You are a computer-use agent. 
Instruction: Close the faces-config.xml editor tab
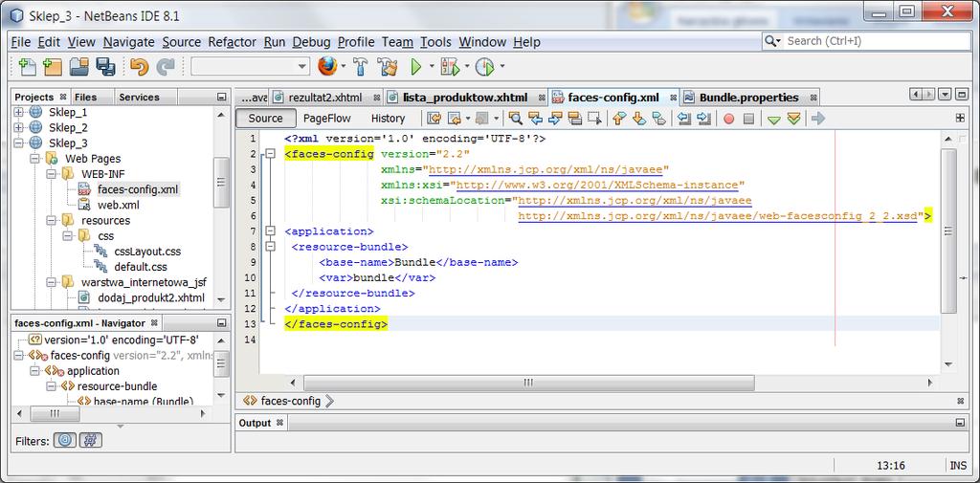click(673, 98)
